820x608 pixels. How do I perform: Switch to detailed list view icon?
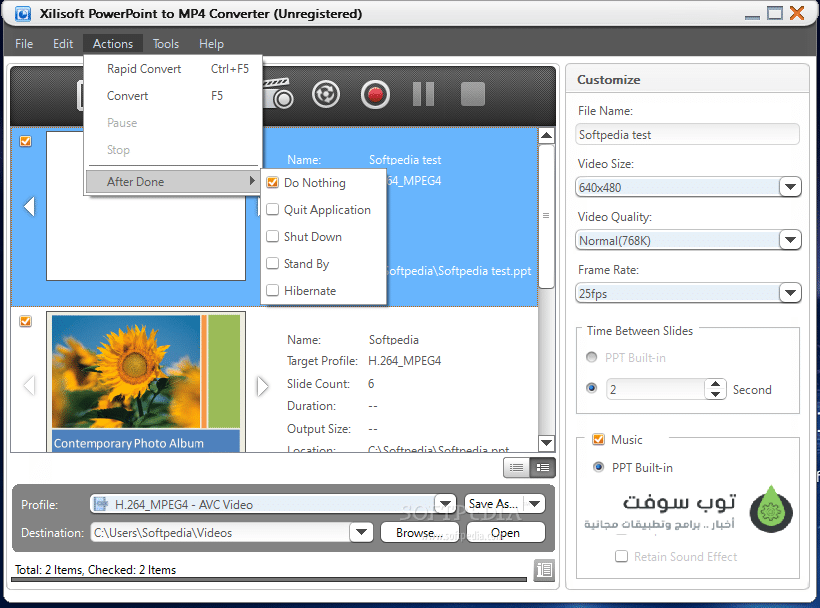[542, 467]
